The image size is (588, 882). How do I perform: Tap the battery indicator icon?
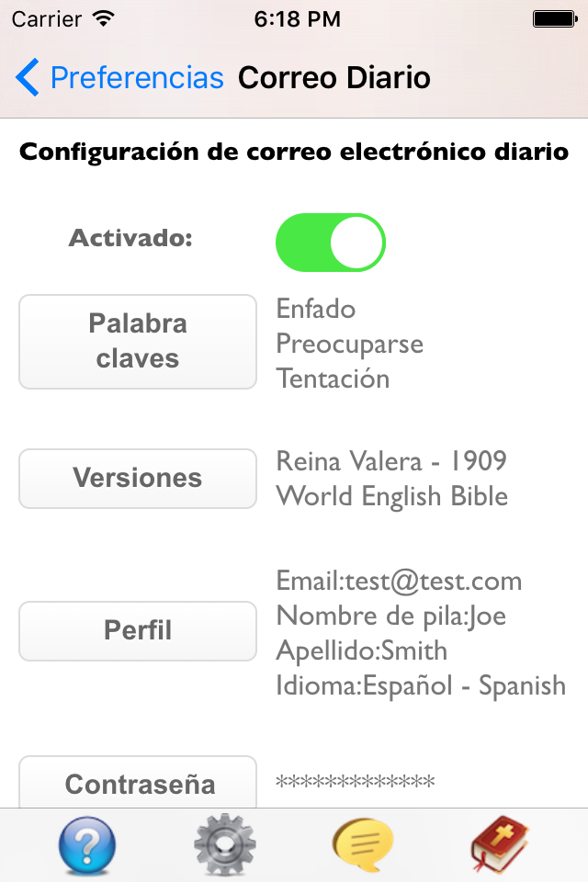(x=555, y=19)
